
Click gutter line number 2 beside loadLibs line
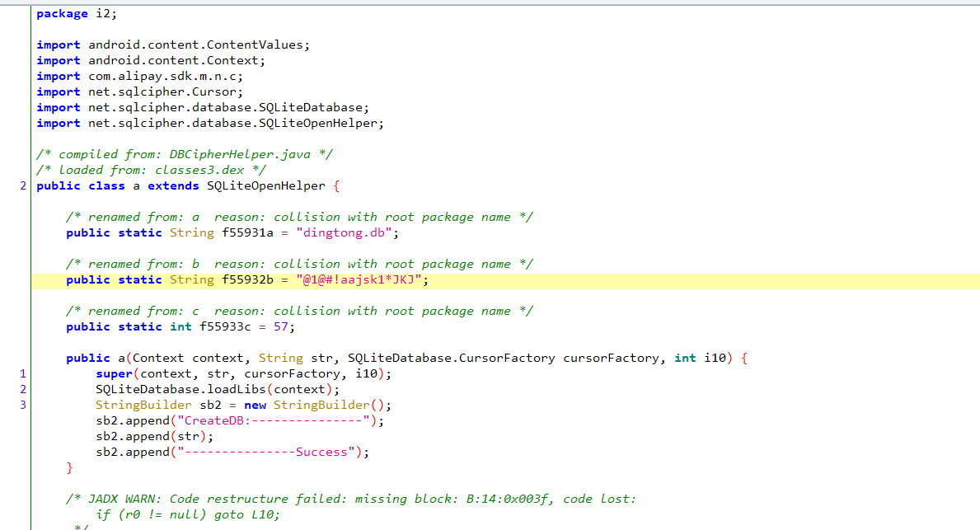click(x=23, y=389)
